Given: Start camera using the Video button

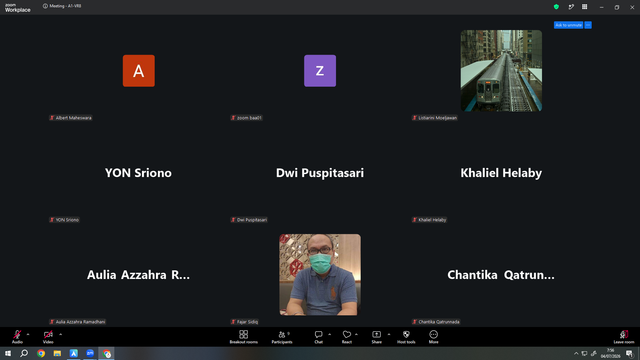Looking at the screenshot, I should [x=48, y=337].
